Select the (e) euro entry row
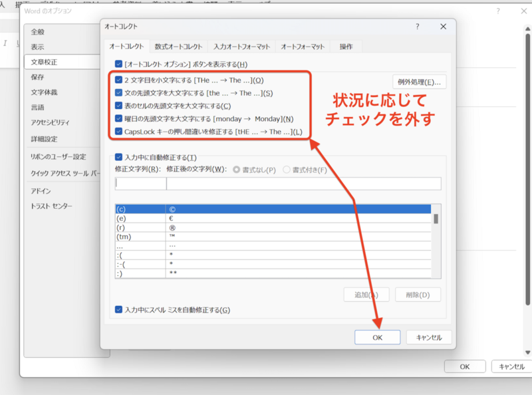The width and height of the screenshot is (532, 395). (273, 218)
